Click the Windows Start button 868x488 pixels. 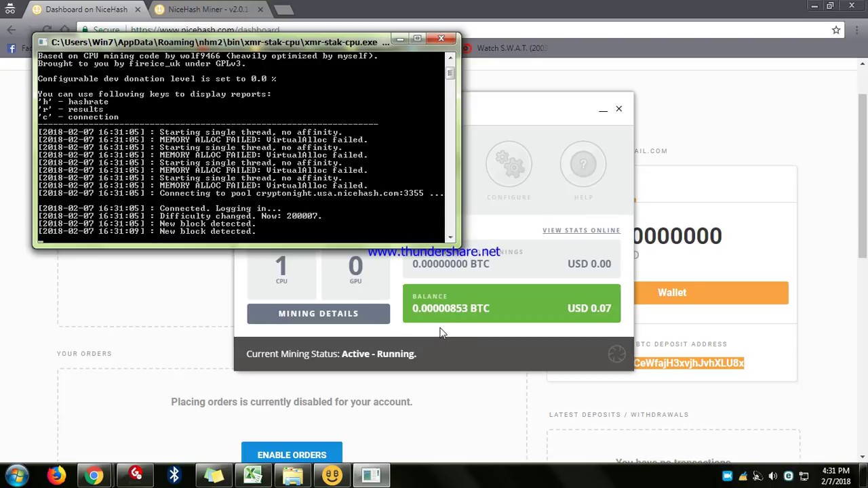[17, 475]
